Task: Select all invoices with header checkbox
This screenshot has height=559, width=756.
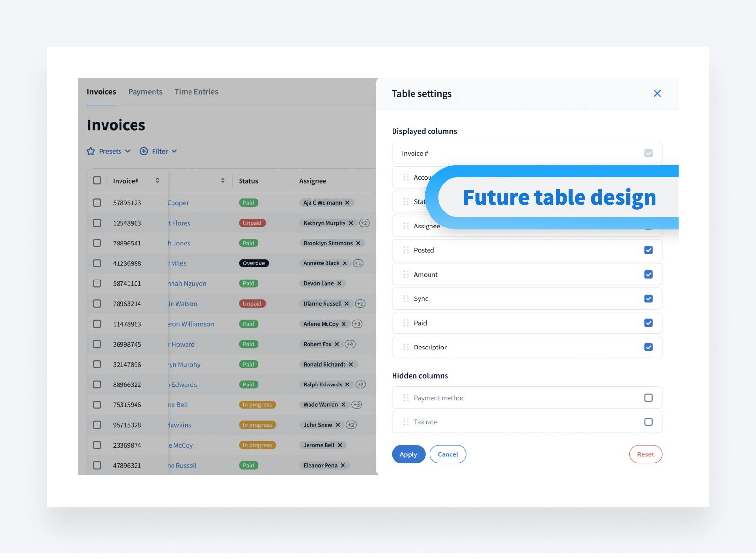Action: pyautogui.click(x=97, y=180)
